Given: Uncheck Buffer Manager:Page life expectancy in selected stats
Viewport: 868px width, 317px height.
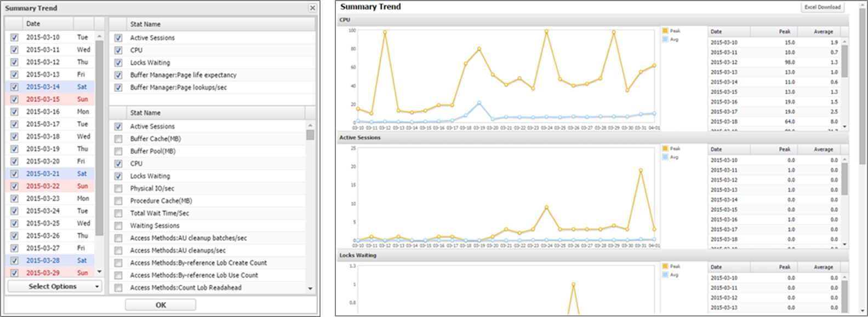Looking at the screenshot, I should (x=118, y=75).
